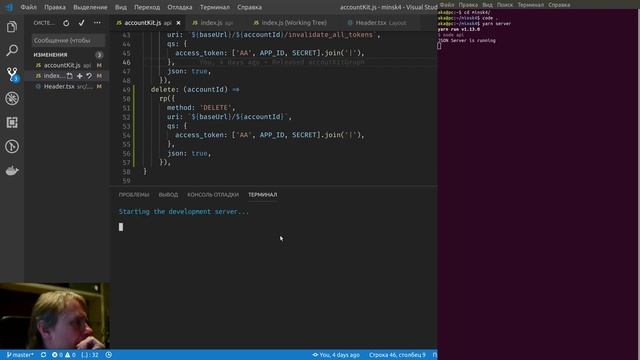Open the Search view in activity bar
Viewport: 640px width, 360px height.
12,51
